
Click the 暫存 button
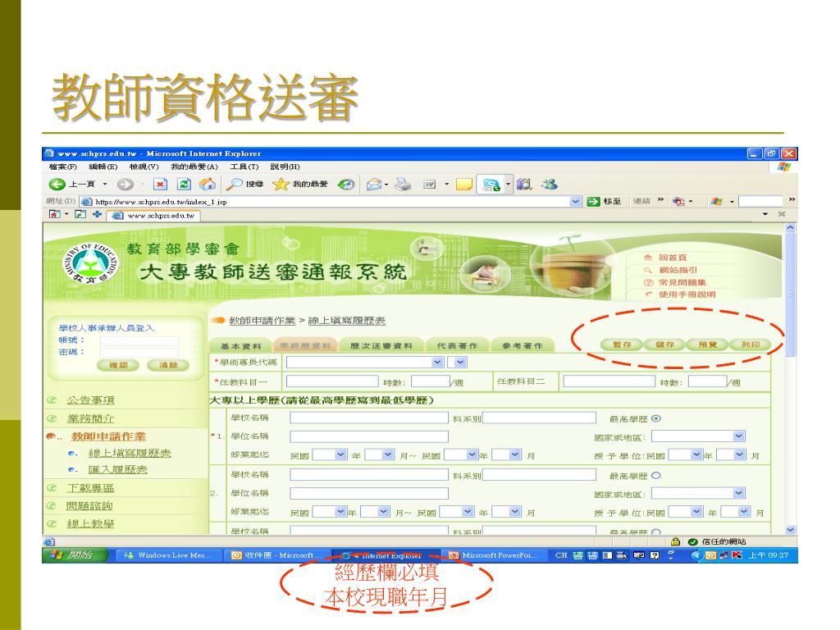point(622,345)
